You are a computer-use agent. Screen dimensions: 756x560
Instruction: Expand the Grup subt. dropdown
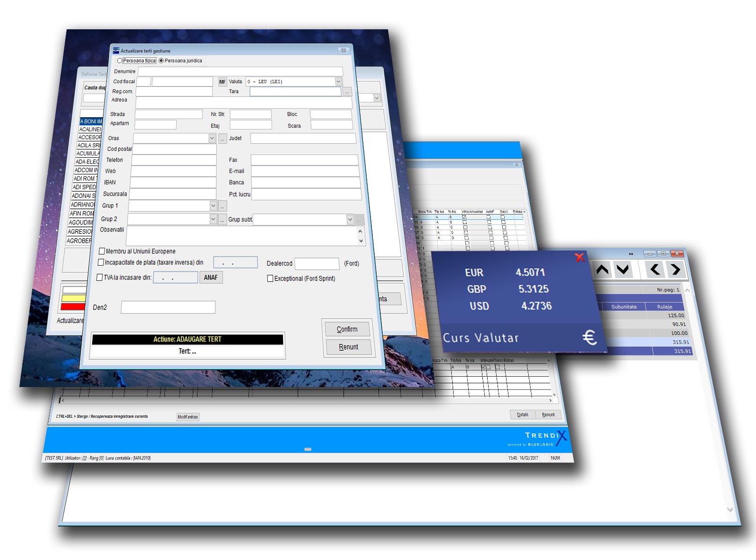pyautogui.click(x=350, y=219)
